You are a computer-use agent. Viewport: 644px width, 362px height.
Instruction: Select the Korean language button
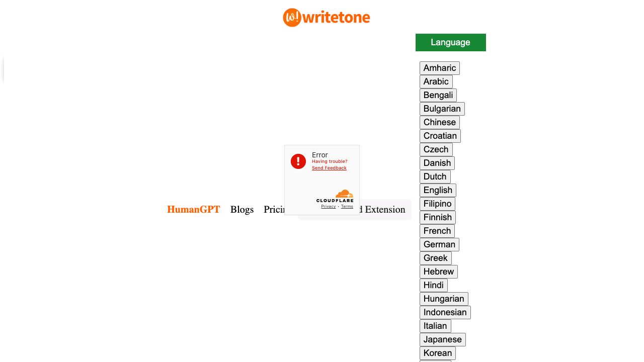pyautogui.click(x=438, y=353)
